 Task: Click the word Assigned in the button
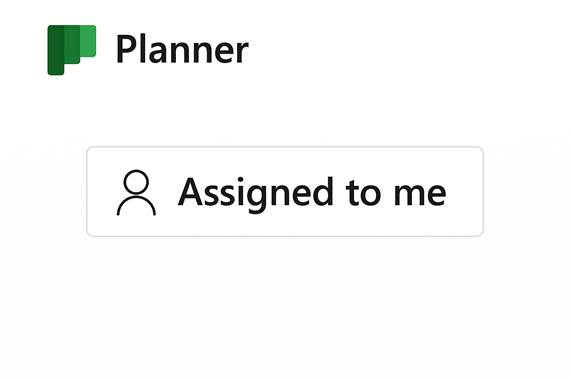click(256, 195)
